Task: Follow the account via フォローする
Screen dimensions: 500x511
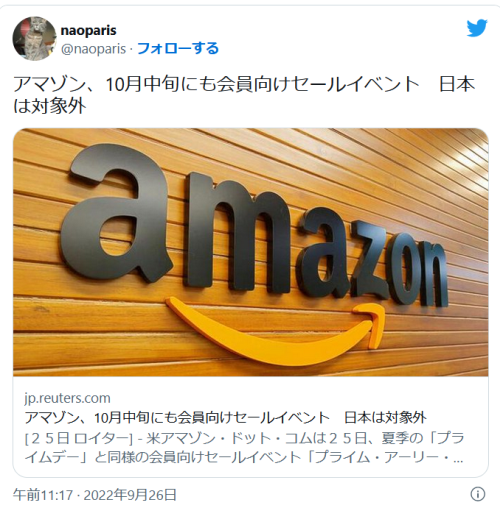Action: 178,48
